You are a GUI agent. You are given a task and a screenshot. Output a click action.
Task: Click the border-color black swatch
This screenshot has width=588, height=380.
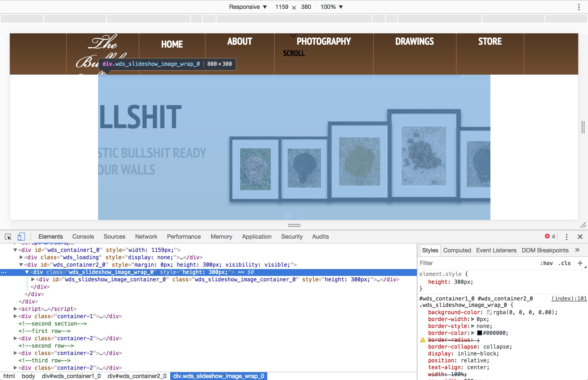[x=479, y=333]
